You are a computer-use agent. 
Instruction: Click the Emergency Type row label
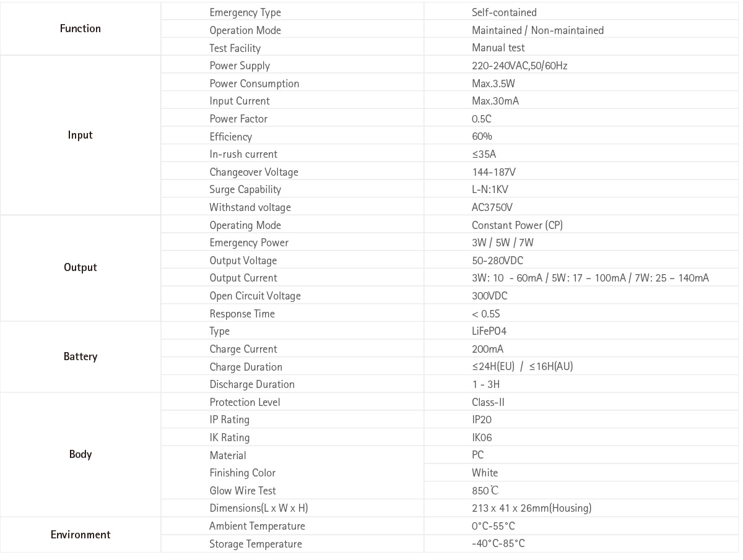pyautogui.click(x=245, y=12)
